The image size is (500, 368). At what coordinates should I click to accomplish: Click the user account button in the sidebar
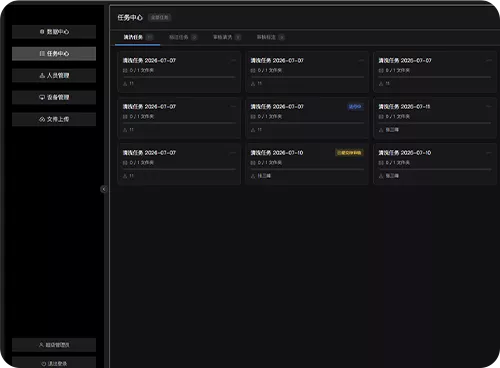[x=54, y=345]
